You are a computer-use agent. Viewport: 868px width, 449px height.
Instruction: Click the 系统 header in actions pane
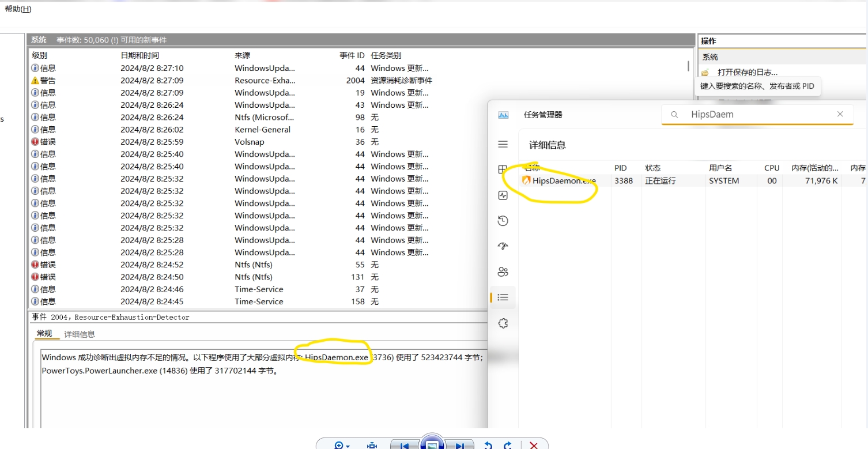pos(710,57)
